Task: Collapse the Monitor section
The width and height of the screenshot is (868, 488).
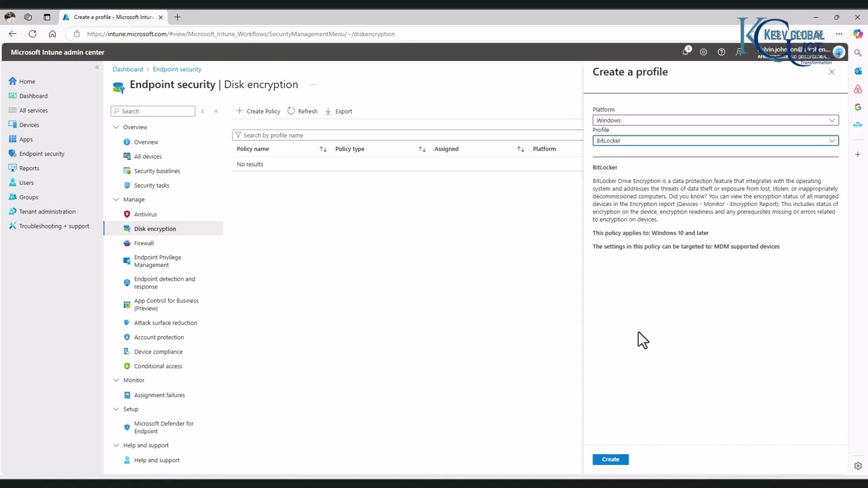Action: 116,380
